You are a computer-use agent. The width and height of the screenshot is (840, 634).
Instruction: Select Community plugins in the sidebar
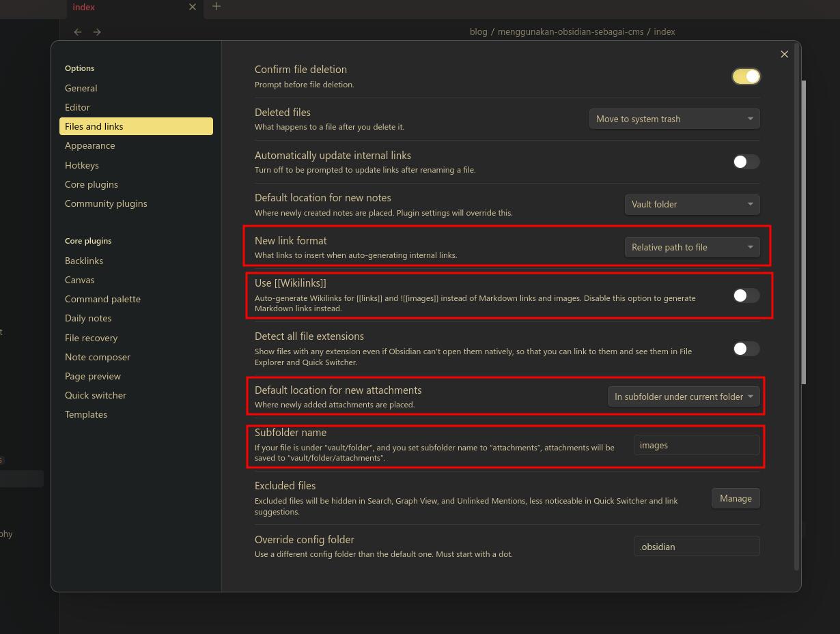pyautogui.click(x=106, y=203)
